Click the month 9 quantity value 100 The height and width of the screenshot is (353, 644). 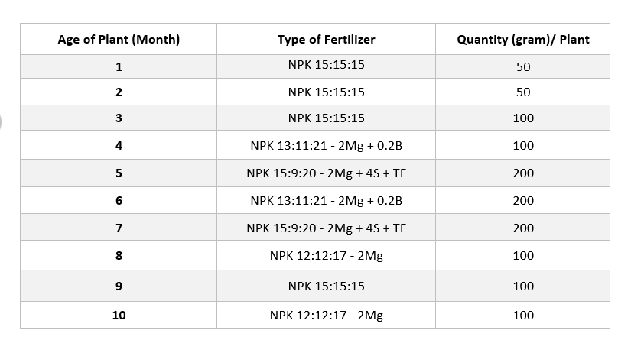(x=523, y=287)
